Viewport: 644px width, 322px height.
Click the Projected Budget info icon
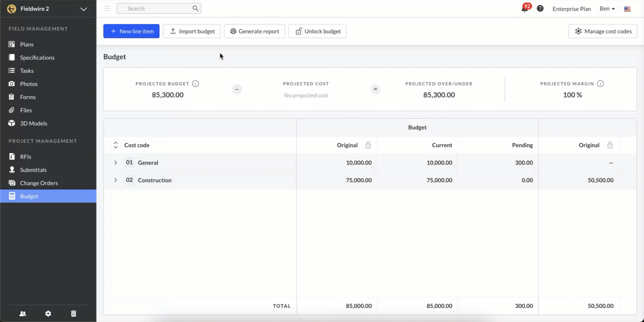(196, 84)
